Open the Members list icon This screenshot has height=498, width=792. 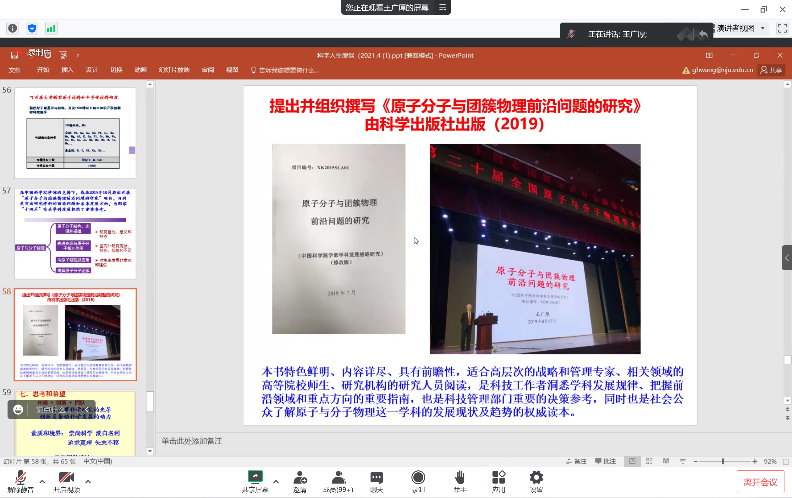(337, 479)
